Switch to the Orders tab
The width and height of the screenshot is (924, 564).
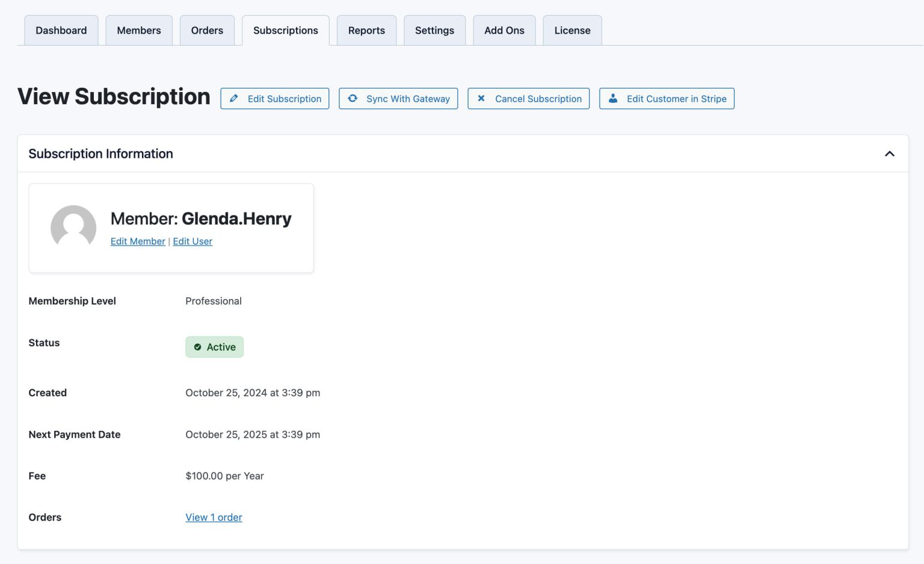207,30
